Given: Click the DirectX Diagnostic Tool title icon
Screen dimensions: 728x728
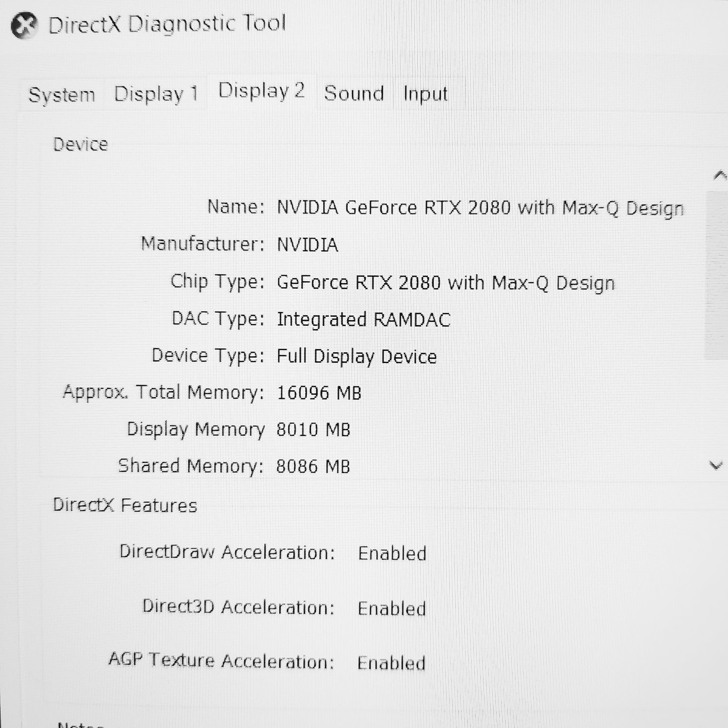Looking at the screenshot, I should coord(24,25).
